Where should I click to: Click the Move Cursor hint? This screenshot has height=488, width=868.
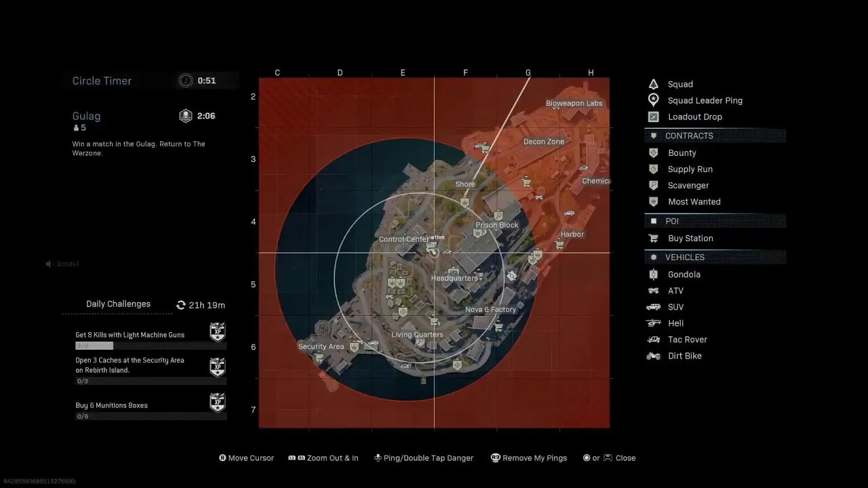coord(246,458)
